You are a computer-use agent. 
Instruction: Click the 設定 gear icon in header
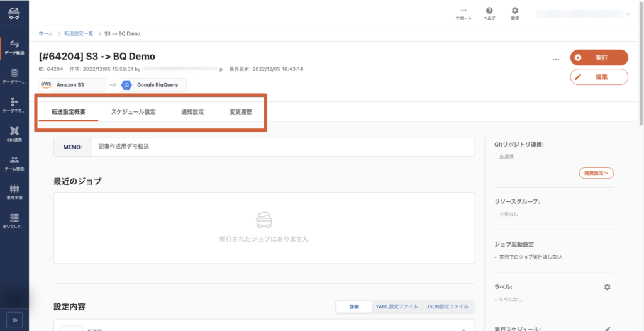pos(515,13)
